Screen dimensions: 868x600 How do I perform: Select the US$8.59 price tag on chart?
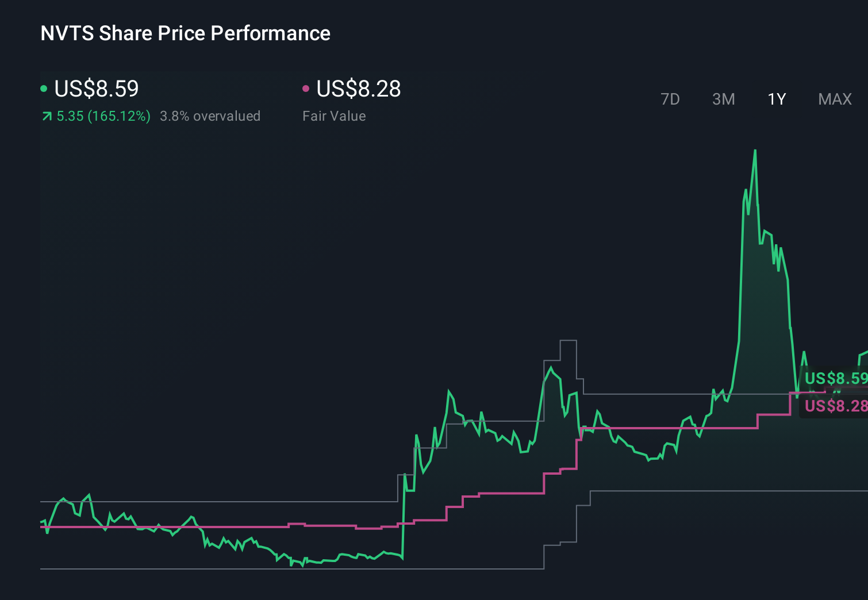click(835, 379)
